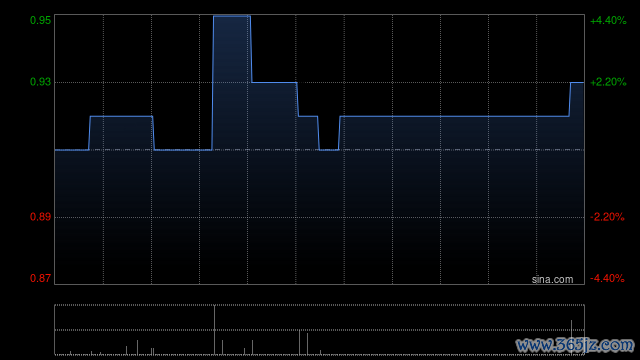640x360 pixels.
Task: Click the 0.93 plateau right after the peak
Action: pos(274,82)
